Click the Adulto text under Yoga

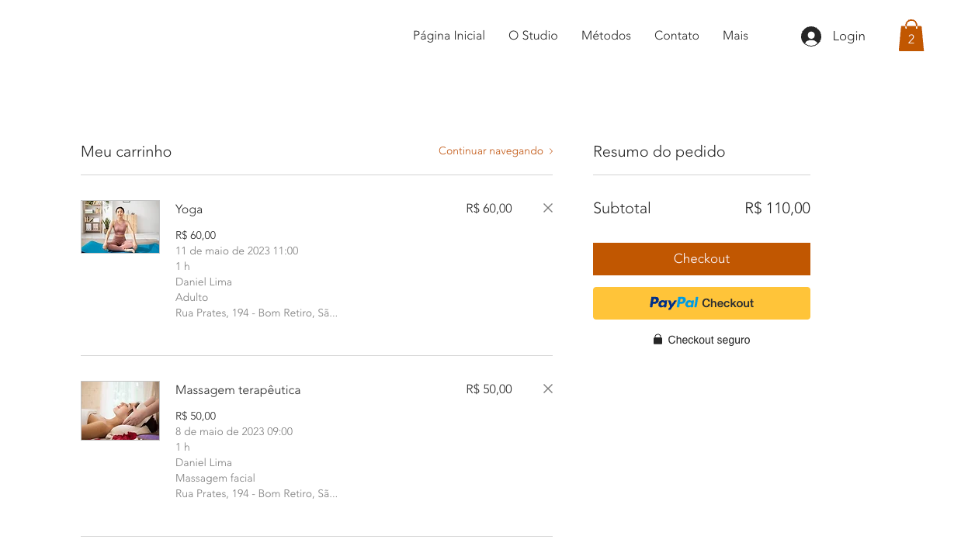192,297
